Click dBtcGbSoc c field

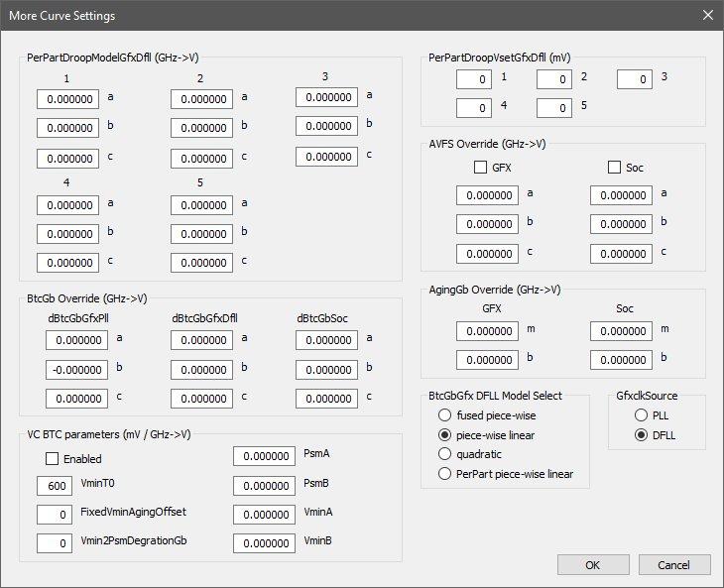coord(327,399)
